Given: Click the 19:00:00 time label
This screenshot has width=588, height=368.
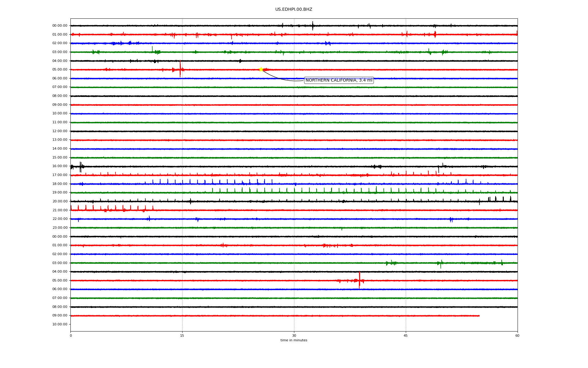Looking at the screenshot, I should [x=60, y=193].
